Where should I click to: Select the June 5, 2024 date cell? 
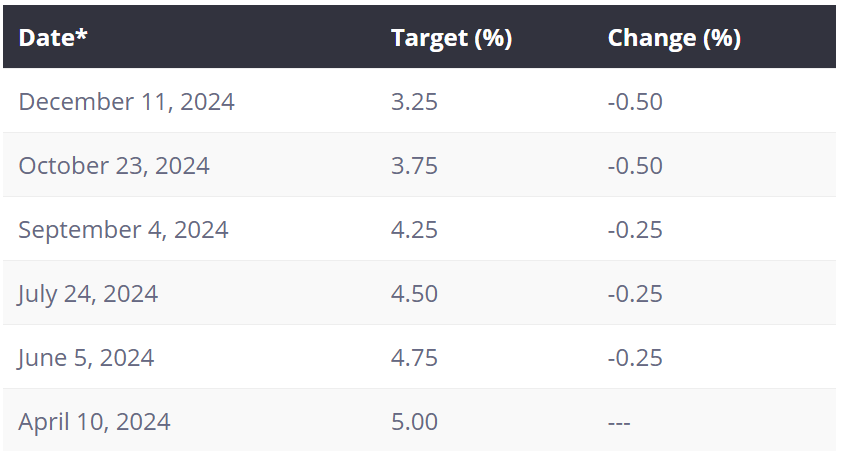[x=86, y=358]
